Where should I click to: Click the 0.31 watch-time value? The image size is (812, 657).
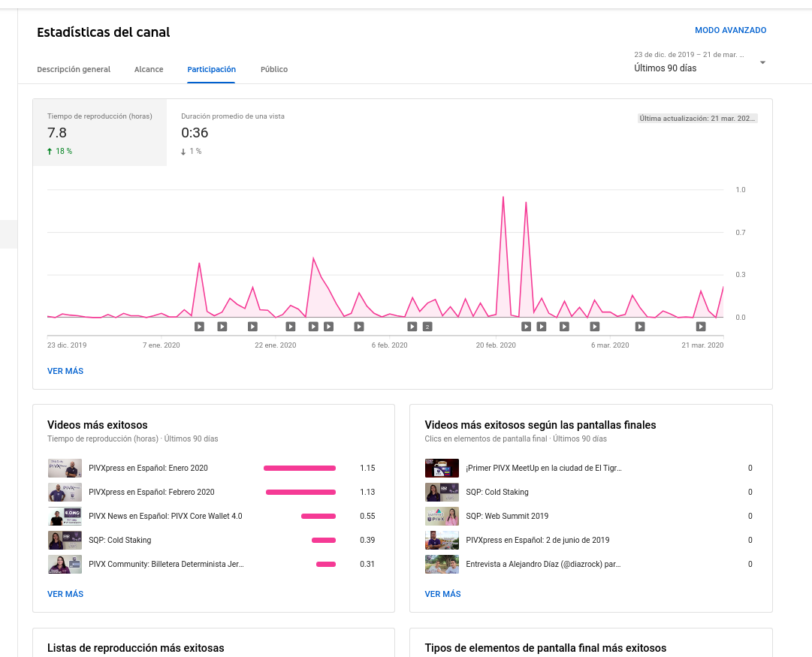point(367,565)
